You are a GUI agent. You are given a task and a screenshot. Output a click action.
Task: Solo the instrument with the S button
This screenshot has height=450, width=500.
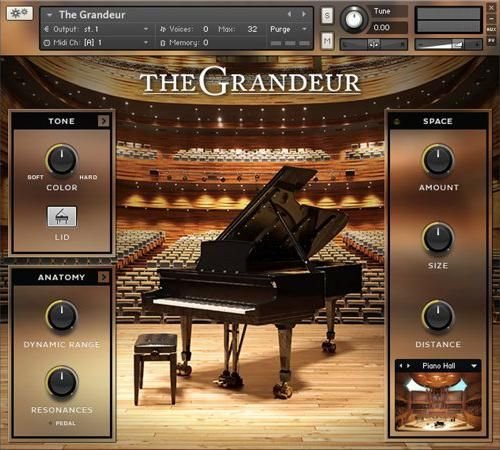coord(327,15)
